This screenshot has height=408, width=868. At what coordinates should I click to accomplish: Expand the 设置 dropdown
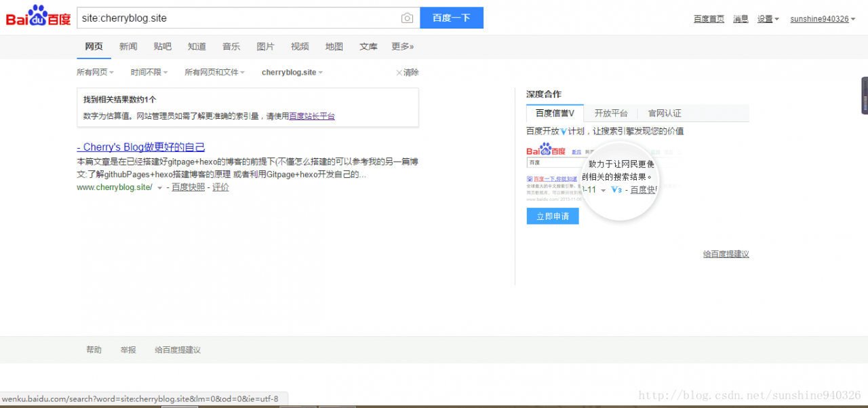[768, 19]
